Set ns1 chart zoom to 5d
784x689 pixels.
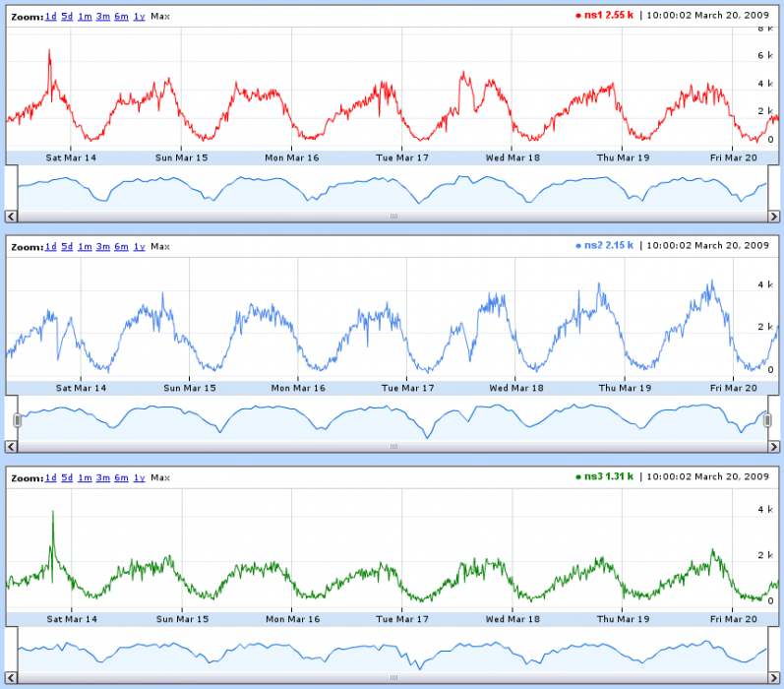[x=67, y=17]
